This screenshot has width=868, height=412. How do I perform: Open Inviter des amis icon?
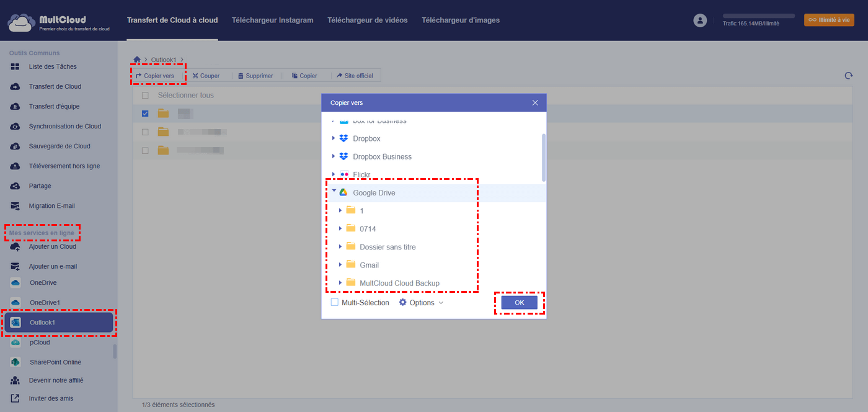click(15, 398)
